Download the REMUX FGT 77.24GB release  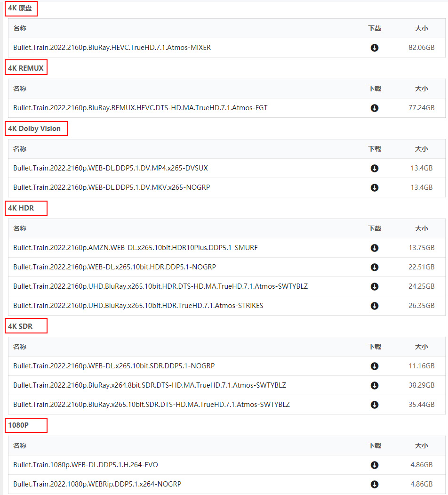[375, 108]
